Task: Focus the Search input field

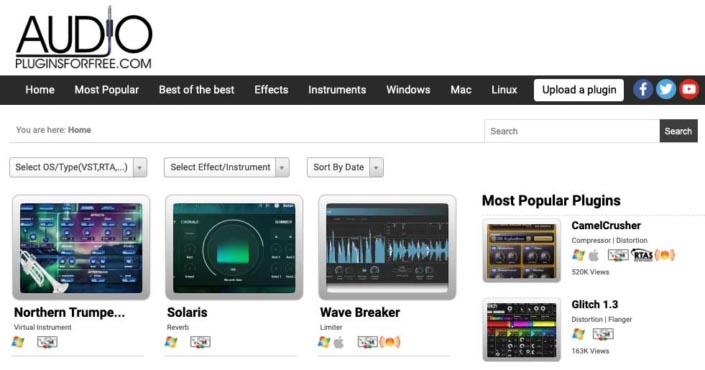Action: click(x=572, y=131)
